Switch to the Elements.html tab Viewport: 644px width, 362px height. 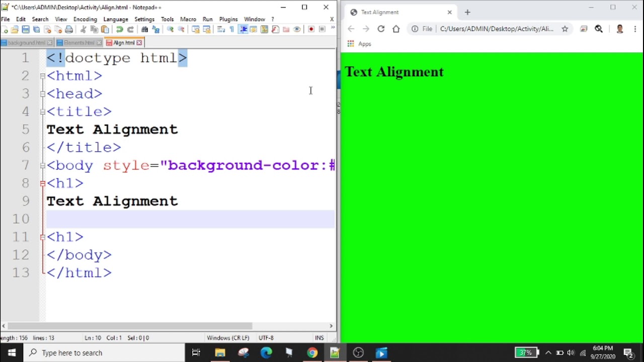pos(78,43)
